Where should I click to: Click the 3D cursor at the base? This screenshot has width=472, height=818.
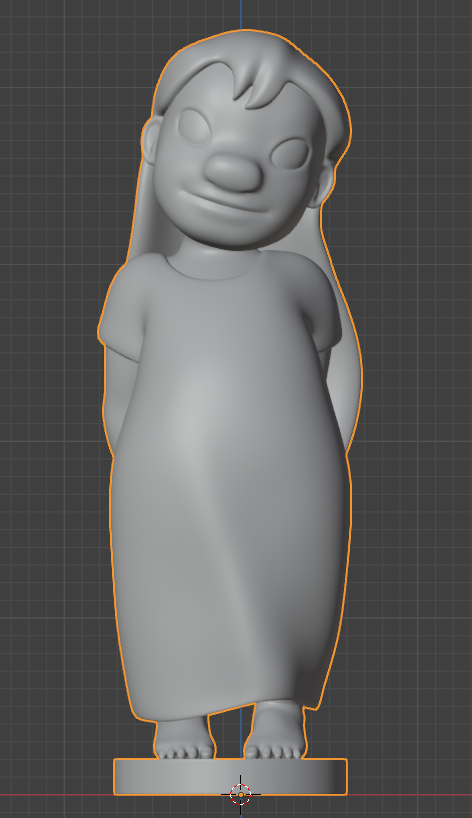point(240,795)
